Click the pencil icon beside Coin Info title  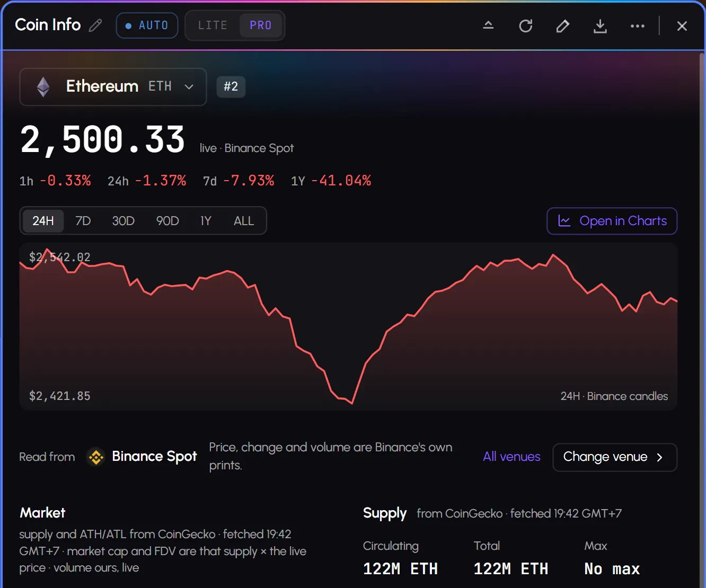(x=95, y=25)
